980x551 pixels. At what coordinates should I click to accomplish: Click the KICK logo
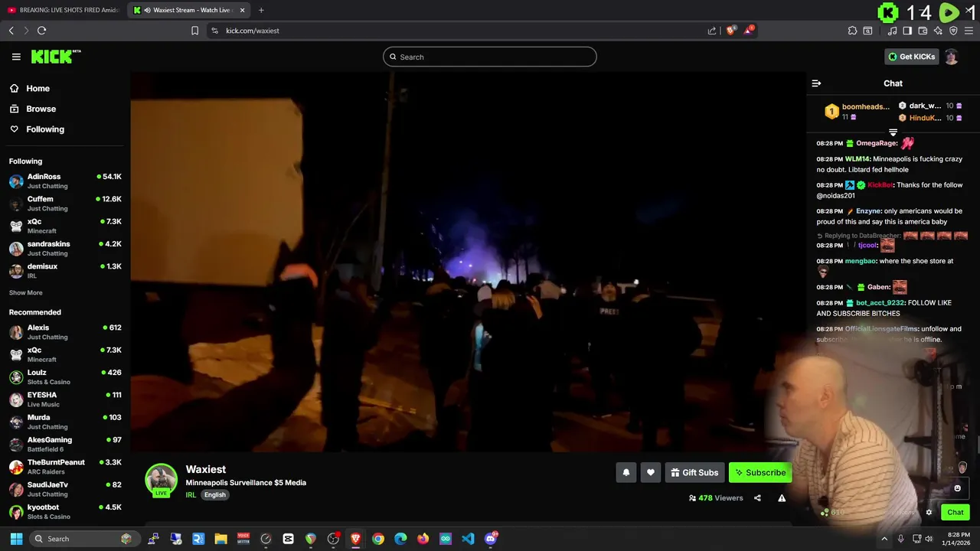point(55,57)
